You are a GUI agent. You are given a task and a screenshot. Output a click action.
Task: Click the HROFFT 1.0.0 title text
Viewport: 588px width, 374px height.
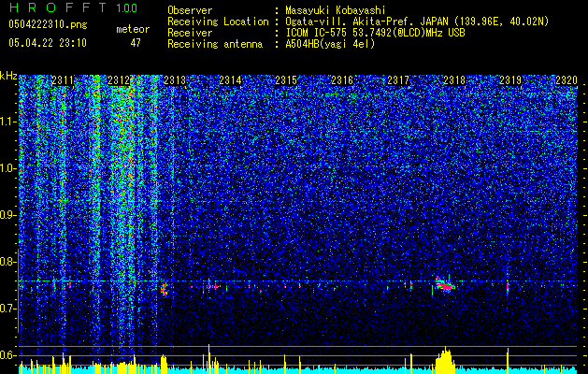(73, 7)
